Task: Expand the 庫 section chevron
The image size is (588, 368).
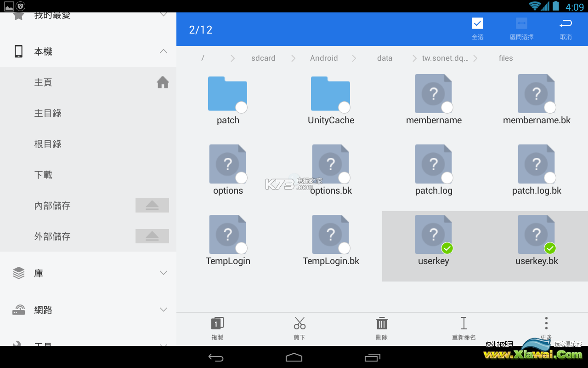Action: pyautogui.click(x=164, y=273)
